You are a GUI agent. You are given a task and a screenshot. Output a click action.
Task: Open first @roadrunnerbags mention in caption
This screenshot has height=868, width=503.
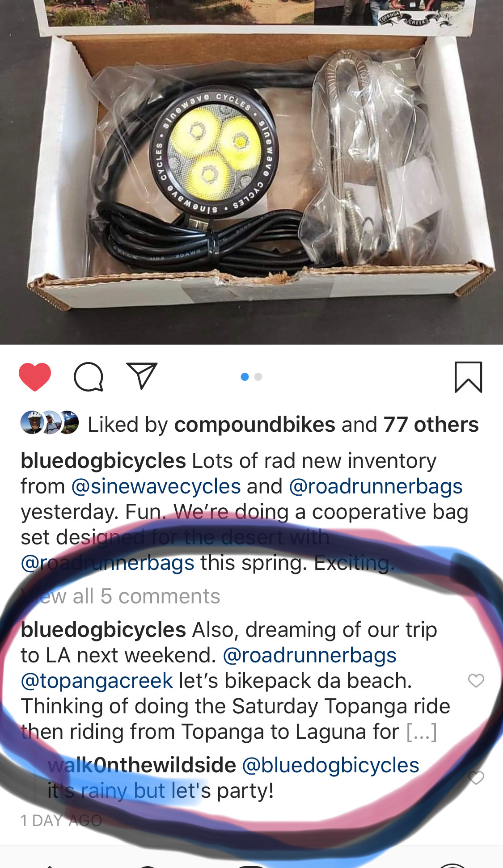tap(376, 486)
